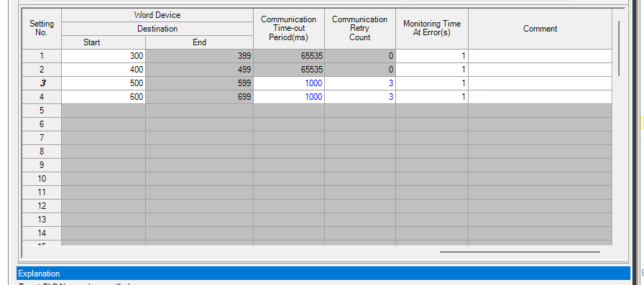Click the Start column header

(103, 42)
